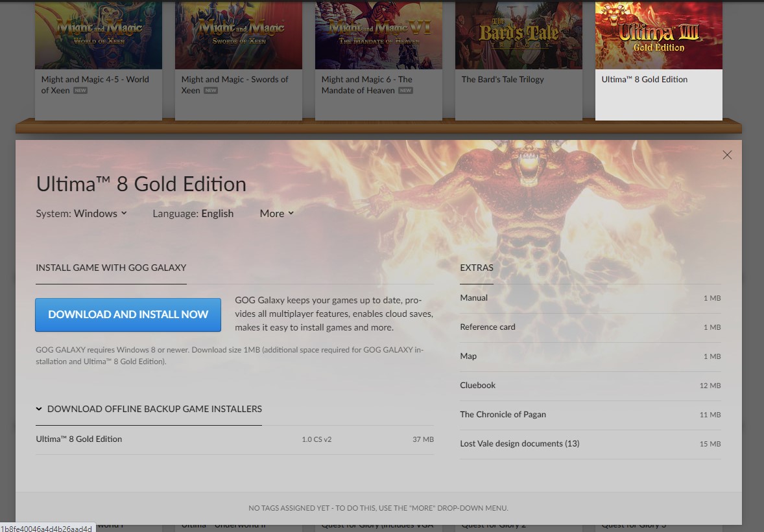Download Lost Vale design documents extra
764x532 pixels.
(590, 444)
